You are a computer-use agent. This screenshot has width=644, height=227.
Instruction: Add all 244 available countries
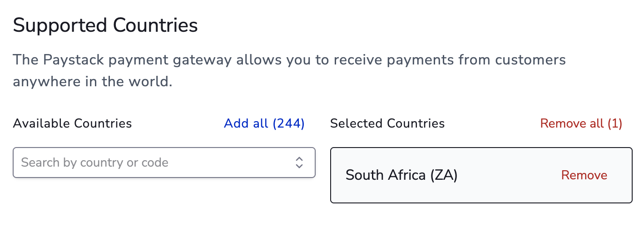[264, 123]
